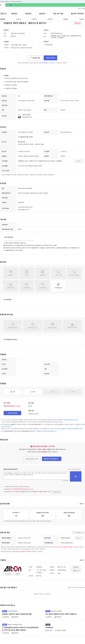Click the 차량유지비 welfare icon
The image size is (85, 644).
tap(42, 273)
